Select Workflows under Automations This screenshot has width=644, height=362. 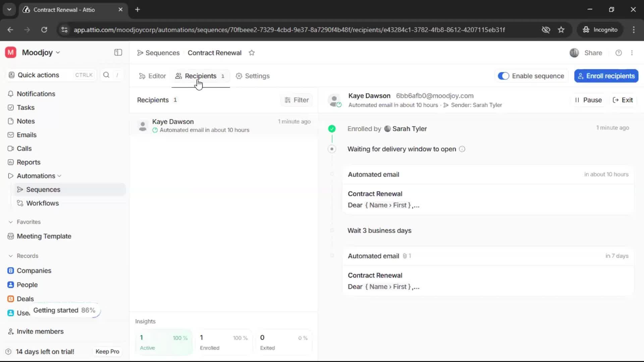[x=43, y=203]
